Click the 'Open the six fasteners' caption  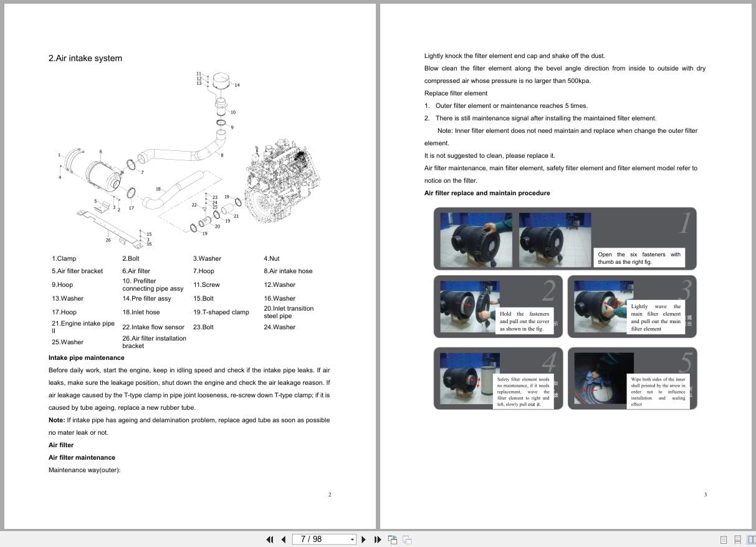639,258
